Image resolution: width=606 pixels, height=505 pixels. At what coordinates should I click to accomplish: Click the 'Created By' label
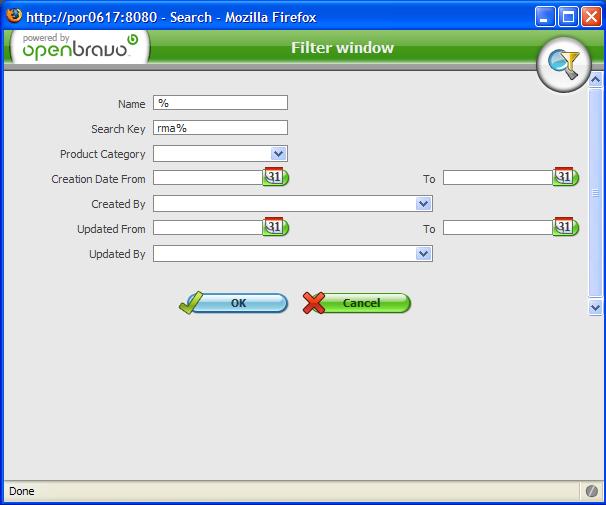118,204
